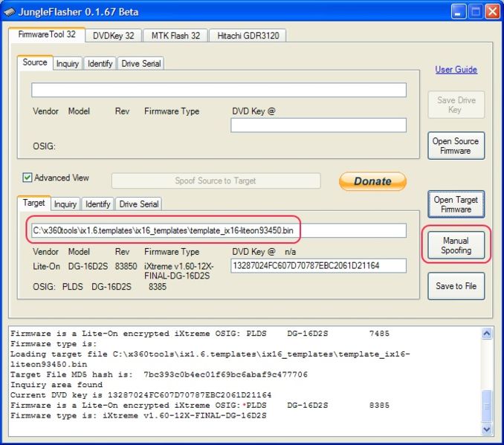Click the log scrollbar up arrow

tap(487, 333)
